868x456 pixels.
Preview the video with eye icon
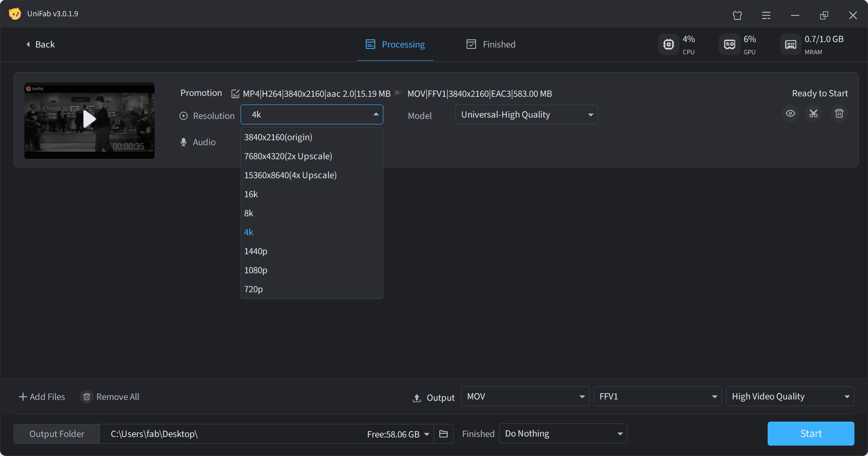pyautogui.click(x=790, y=114)
